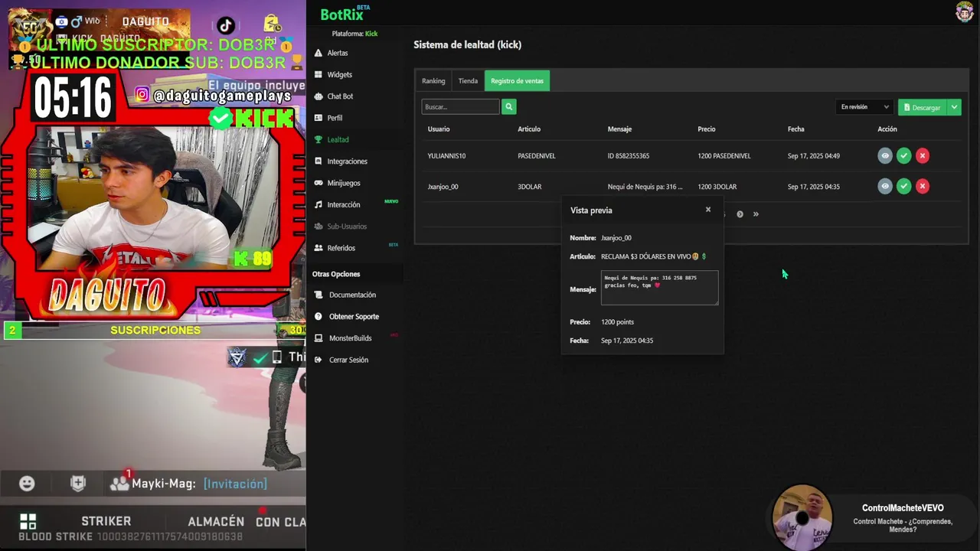The image size is (980, 551).
Task: Go to next page arrow
Action: tap(740, 214)
